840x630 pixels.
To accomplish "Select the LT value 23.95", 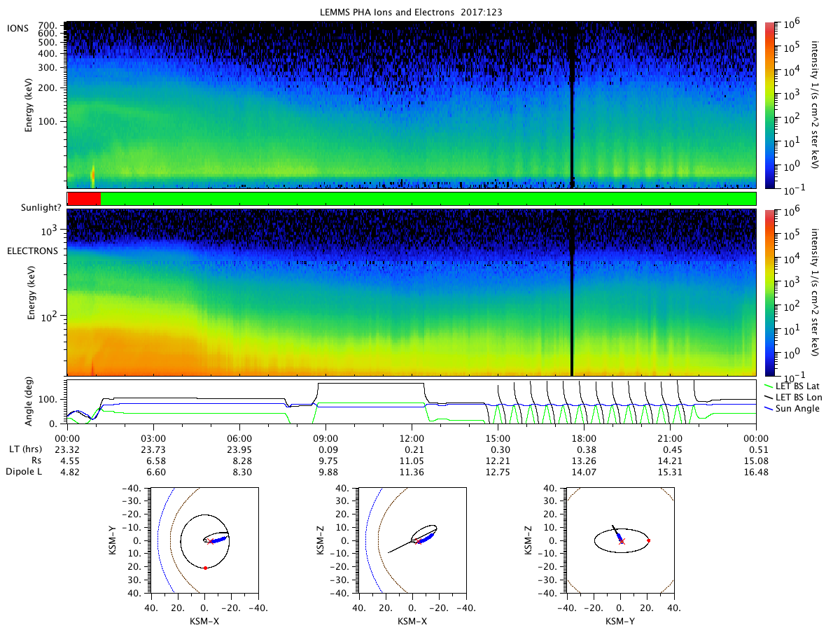I will [239, 449].
